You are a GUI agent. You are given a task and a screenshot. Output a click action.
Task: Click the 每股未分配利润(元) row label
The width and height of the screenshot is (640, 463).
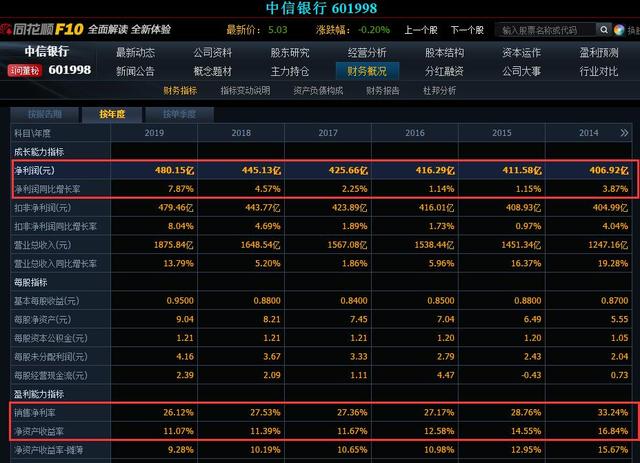pos(51,357)
